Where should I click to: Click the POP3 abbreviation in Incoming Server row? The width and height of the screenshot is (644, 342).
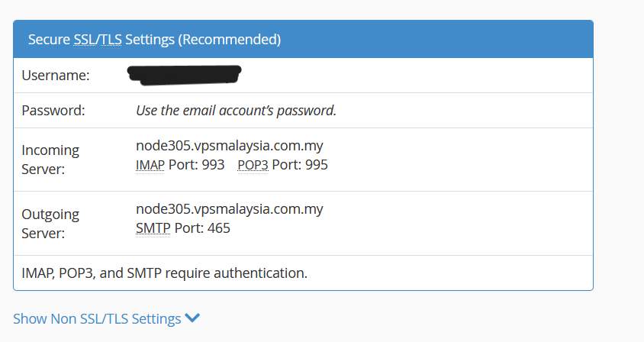pos(253,164)
